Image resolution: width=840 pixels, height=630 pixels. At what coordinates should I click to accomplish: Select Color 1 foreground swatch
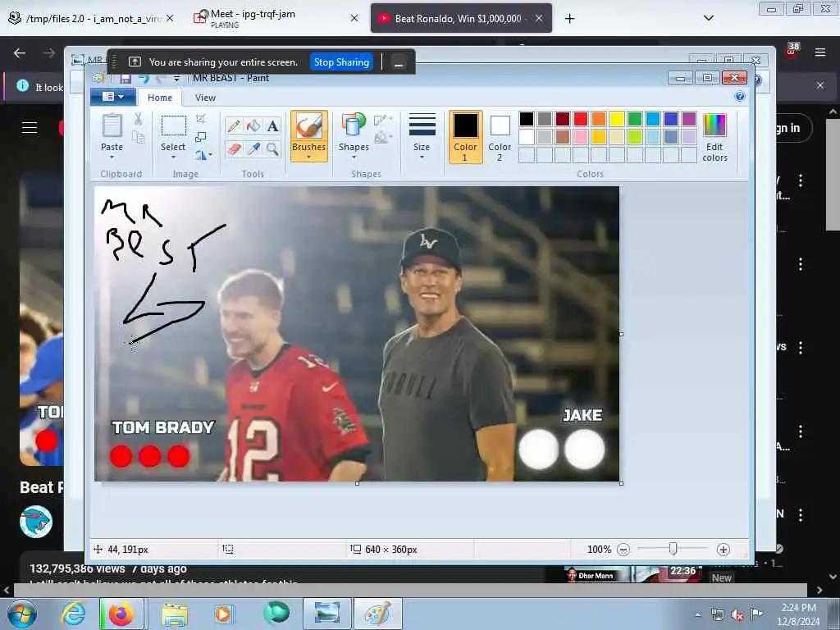(x=465, y=137)
